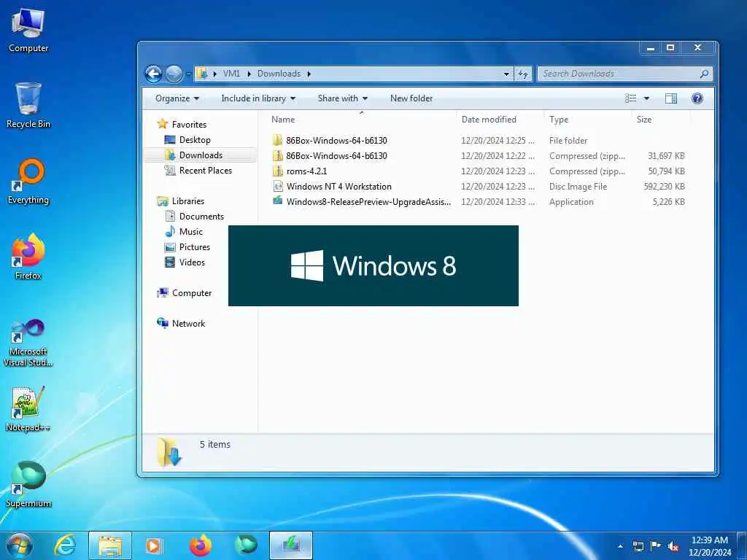Change view using the view icon button
747x560 pixels.
tap(631, 98)
